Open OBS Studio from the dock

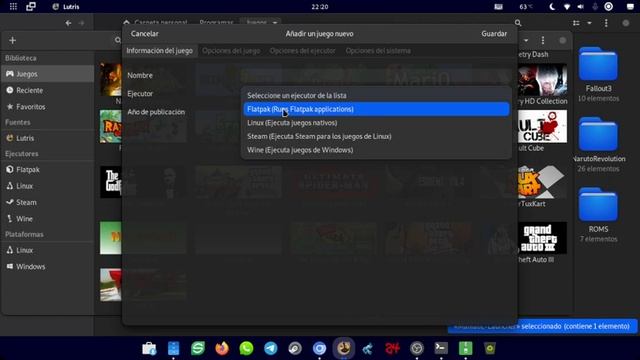417,348
